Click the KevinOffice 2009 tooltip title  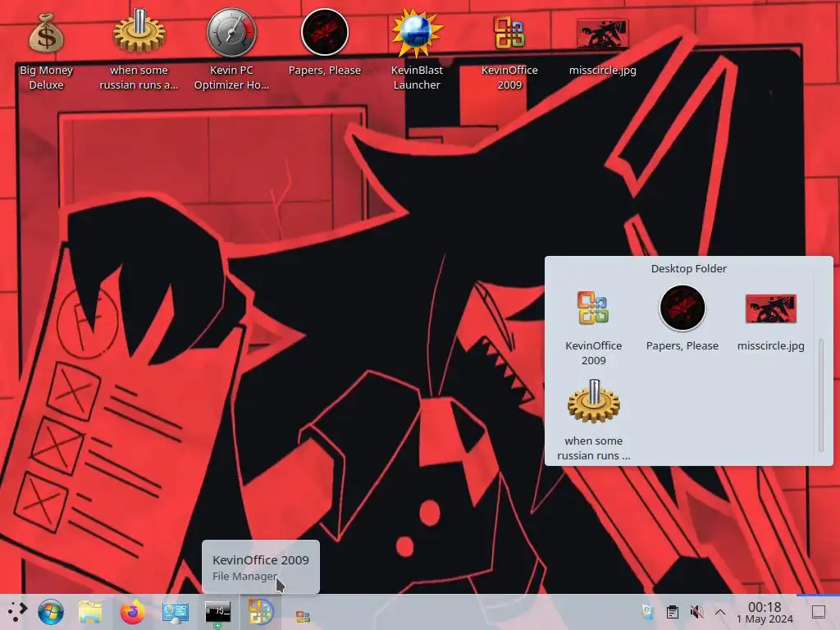click(x=260, y=559)
